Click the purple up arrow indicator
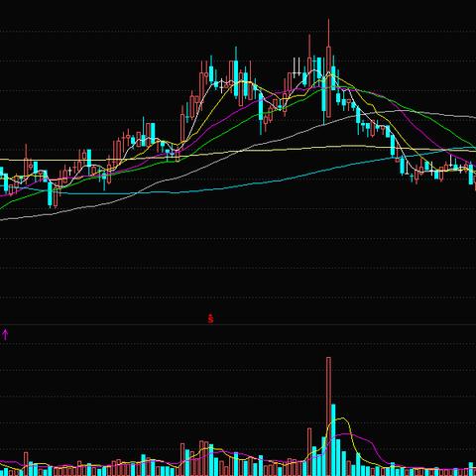476x476 pixels. tap(5, 334)
